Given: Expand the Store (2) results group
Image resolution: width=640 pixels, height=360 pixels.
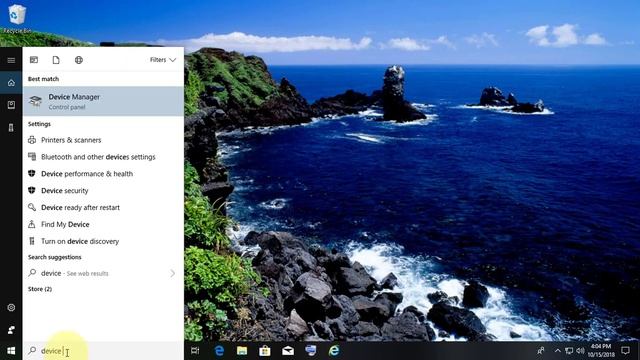Looking at the screenshot, I should [x=40, y=289].
